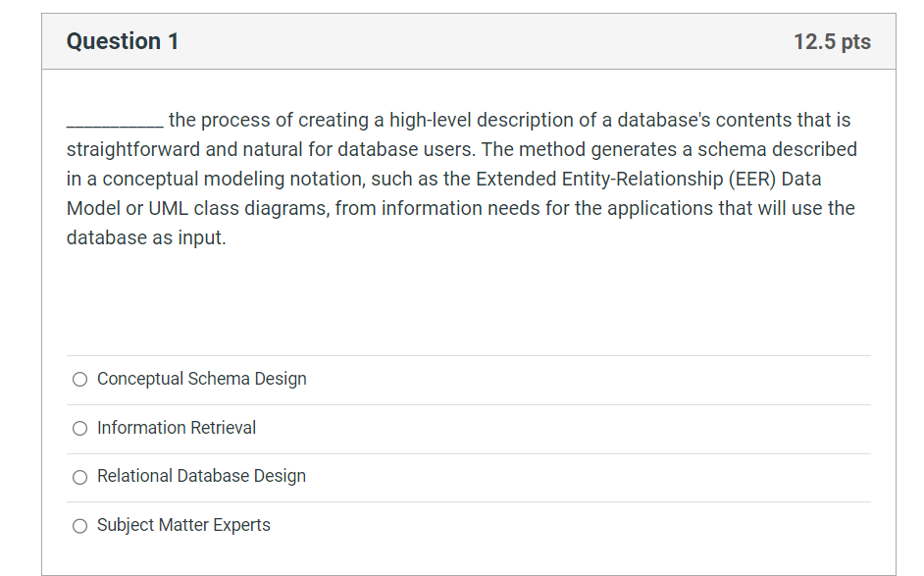924x576 pixels.
Task: Select the Subject Matter Experts radio button
Action: [79, 526]
